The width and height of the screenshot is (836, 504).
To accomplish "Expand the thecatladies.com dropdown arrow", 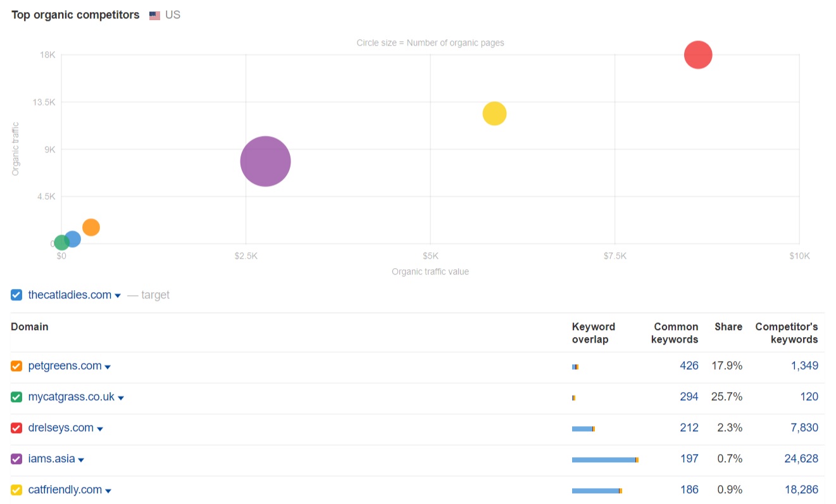I will pyautogui.click(x=118, y=296).
